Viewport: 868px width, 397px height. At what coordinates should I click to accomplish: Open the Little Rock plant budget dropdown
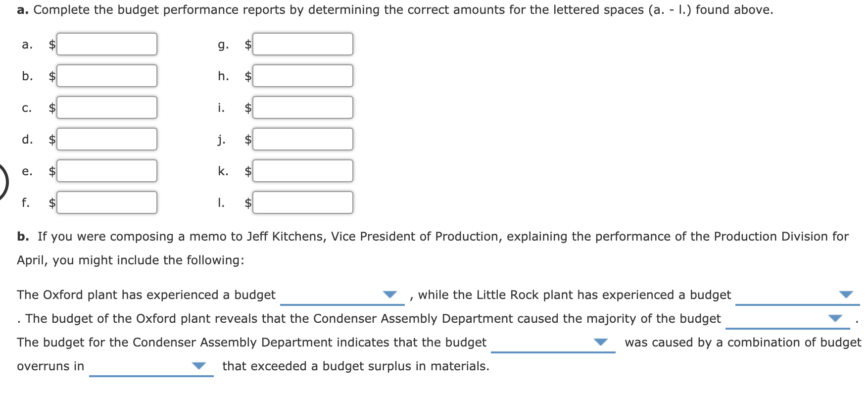point(846,294)
